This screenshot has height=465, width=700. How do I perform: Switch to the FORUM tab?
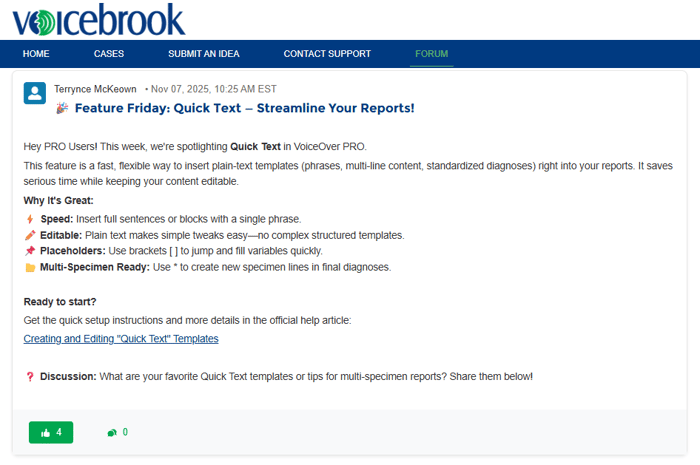(432, 54)
